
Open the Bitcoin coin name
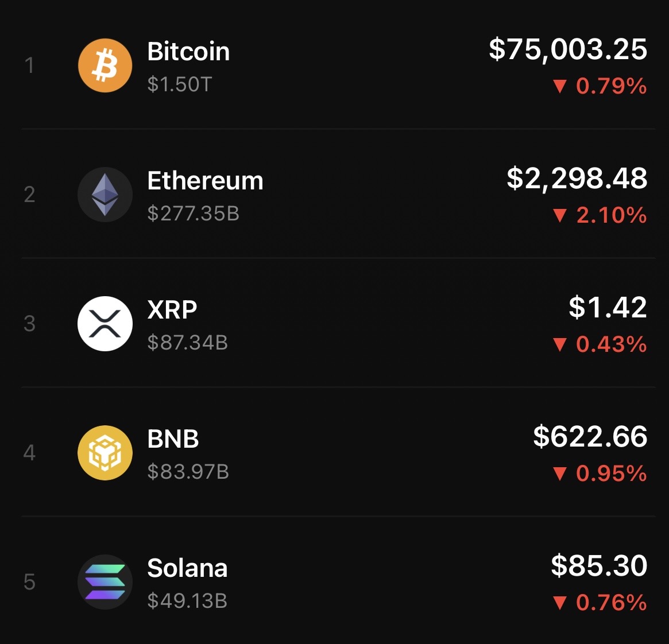coord(188,52)
